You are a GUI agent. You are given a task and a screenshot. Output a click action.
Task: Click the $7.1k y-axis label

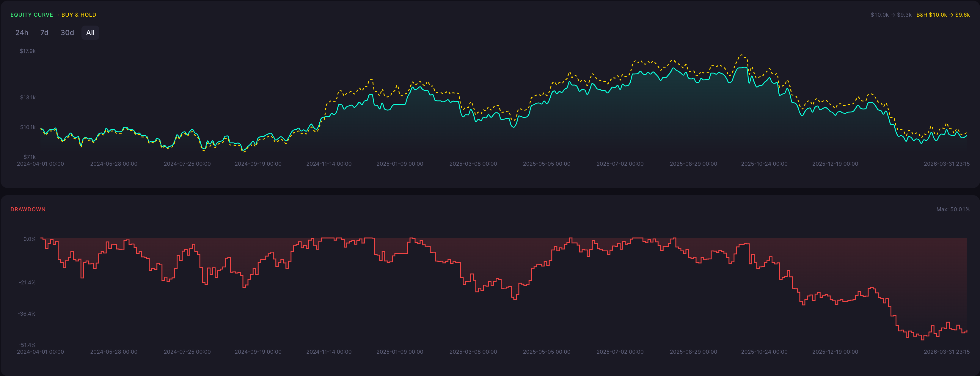pyautogui.click(x=29, y=157)
